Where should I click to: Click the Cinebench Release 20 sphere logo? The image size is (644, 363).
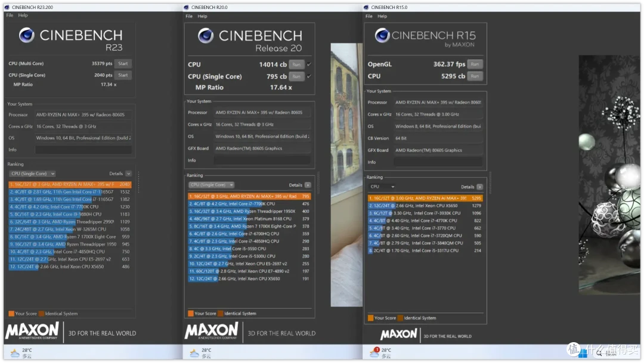pos(206,36)
